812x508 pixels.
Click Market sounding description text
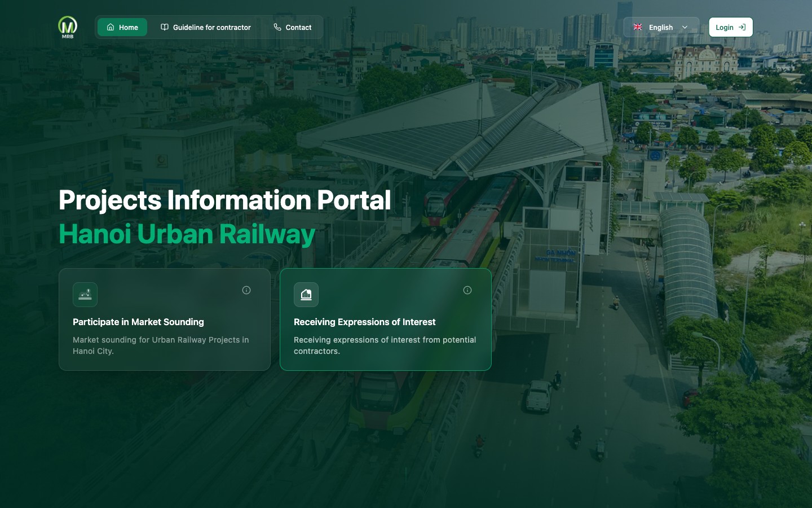161,345
